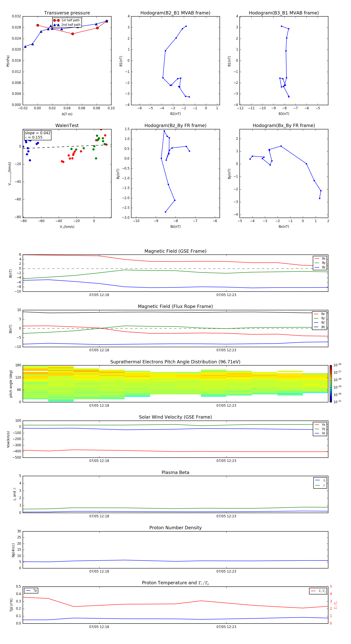
Task: Click the "Bx(nT)" x-axis label
Action: (284, 227)
